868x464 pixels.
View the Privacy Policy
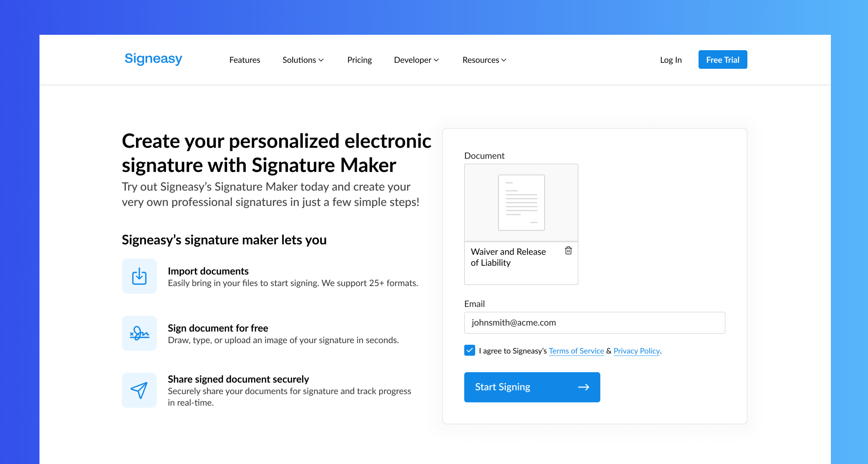(636, 351)
